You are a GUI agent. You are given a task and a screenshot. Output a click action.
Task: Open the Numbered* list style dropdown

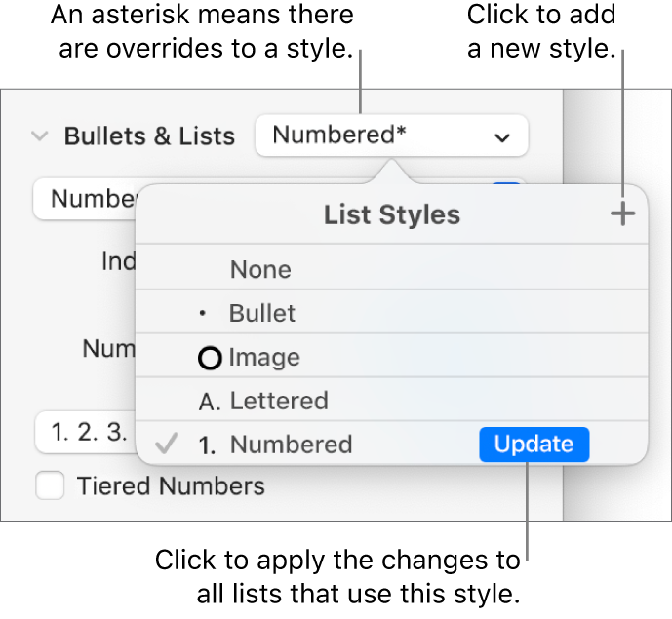(390, 136)
